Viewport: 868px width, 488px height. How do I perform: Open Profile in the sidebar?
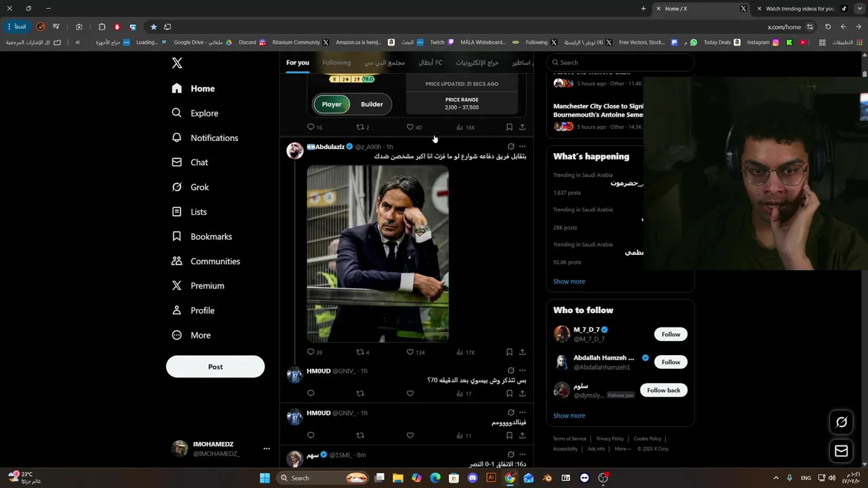coord(193,310)
